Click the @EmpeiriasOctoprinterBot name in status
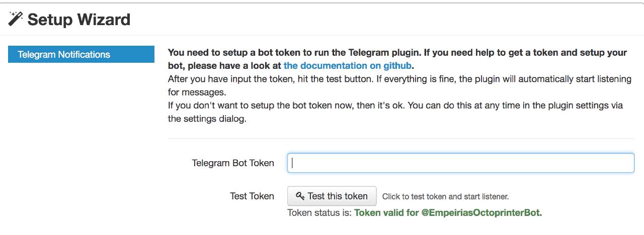 click(481, 213)
